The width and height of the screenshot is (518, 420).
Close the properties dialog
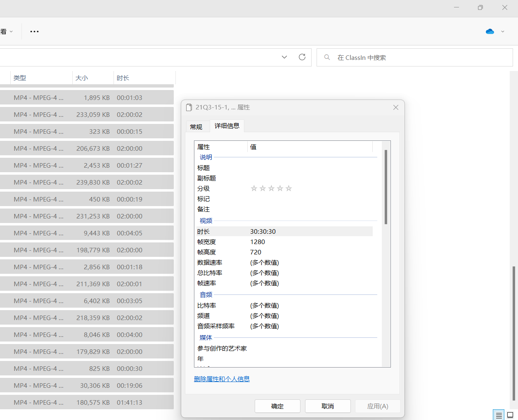(x=395, y=107)
